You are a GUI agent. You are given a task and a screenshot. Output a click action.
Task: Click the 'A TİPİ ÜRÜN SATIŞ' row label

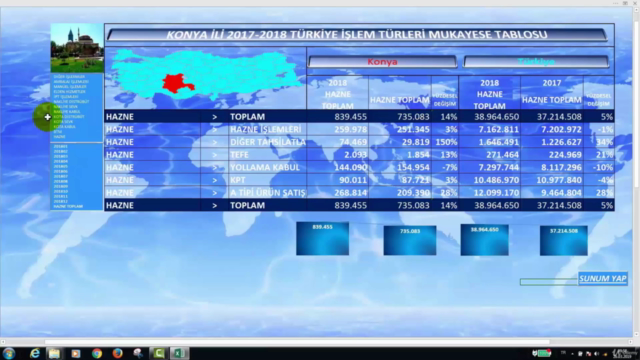268,193
